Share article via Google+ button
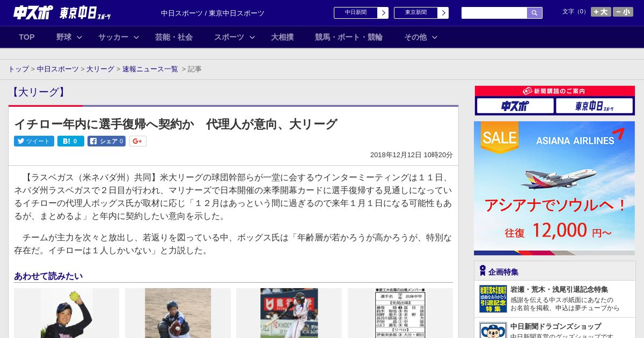The width and height of the screenshot is (644, 338). [138, 141]
